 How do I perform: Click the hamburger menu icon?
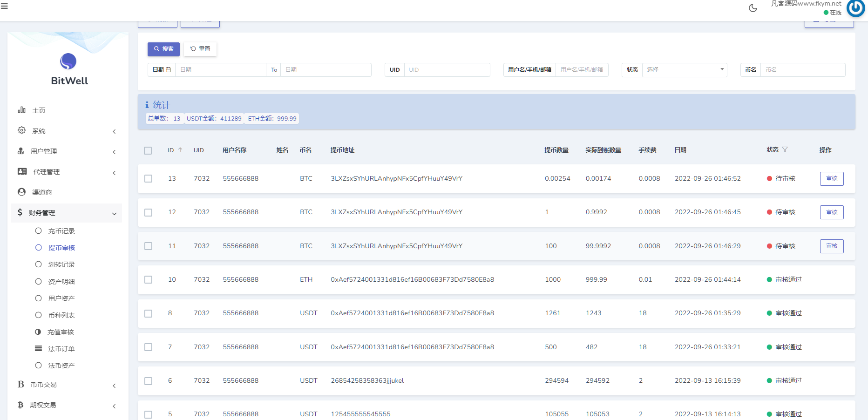pos(4,7)
